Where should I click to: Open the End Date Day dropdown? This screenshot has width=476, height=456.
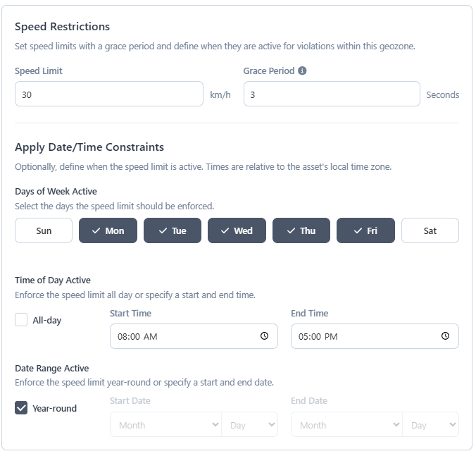[430, 424]
